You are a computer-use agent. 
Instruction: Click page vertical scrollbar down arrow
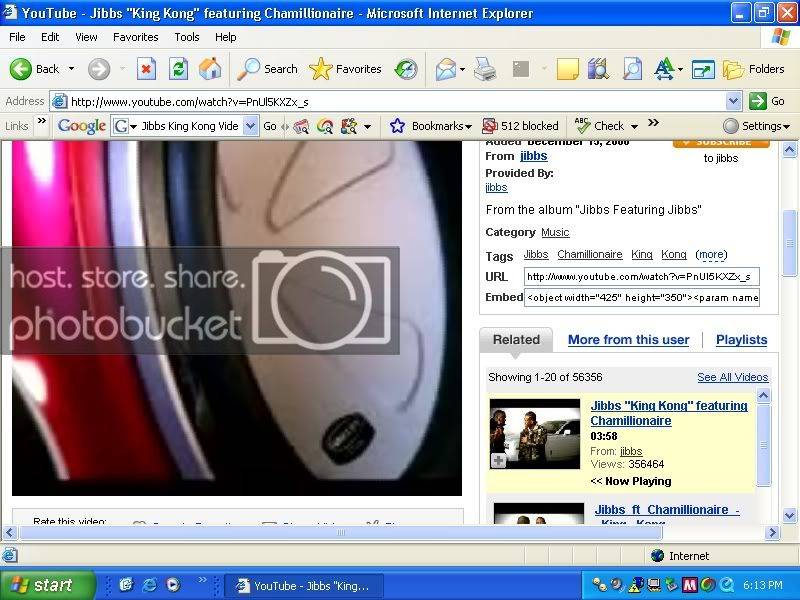(x=789, y=515)
